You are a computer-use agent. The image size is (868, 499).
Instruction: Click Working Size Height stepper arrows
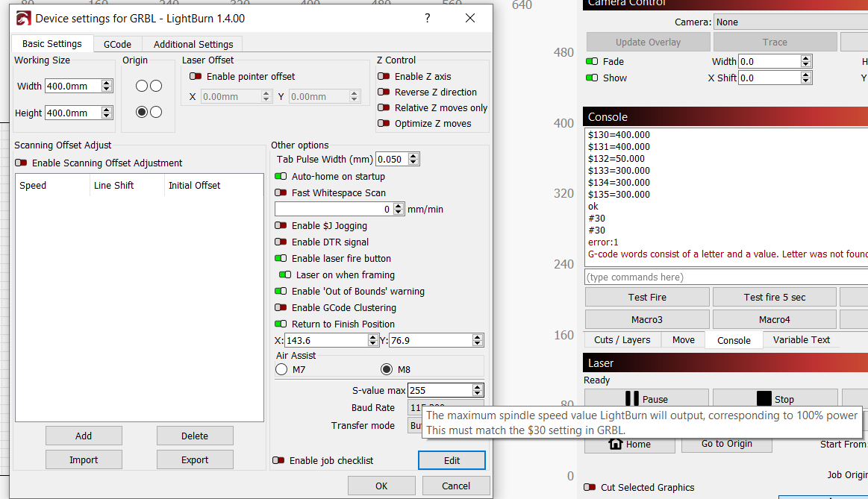coord(107,113)
